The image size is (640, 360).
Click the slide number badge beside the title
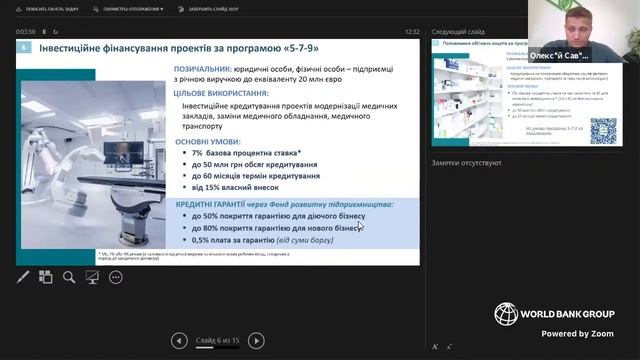[24, 47]
